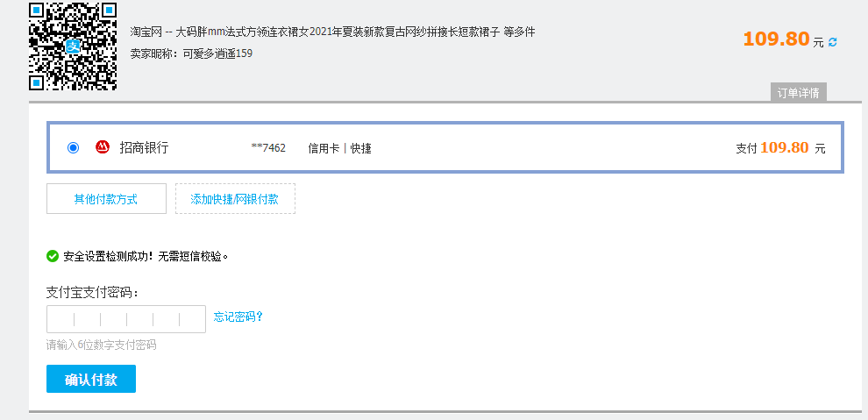Open the 订单详情 tab
This screenshot has height=420, width=868.
pos(798,93)
